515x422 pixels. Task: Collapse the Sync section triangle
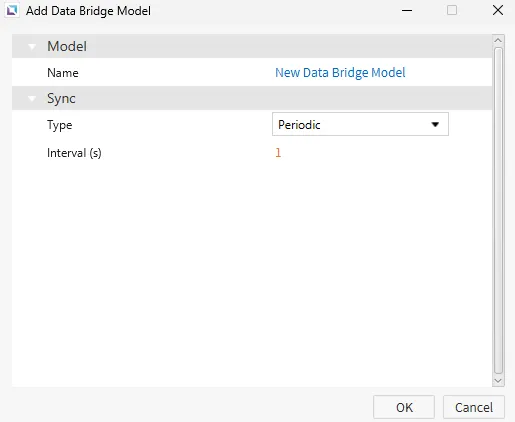tap(32, 98)
